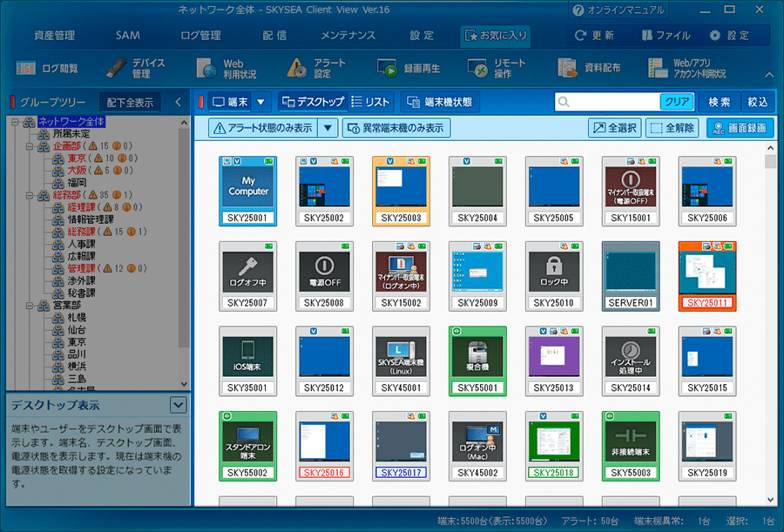The width and height of the screenshot is (784, 532).
Task: Select Linux terminal SKY45001
Action: 401,361
